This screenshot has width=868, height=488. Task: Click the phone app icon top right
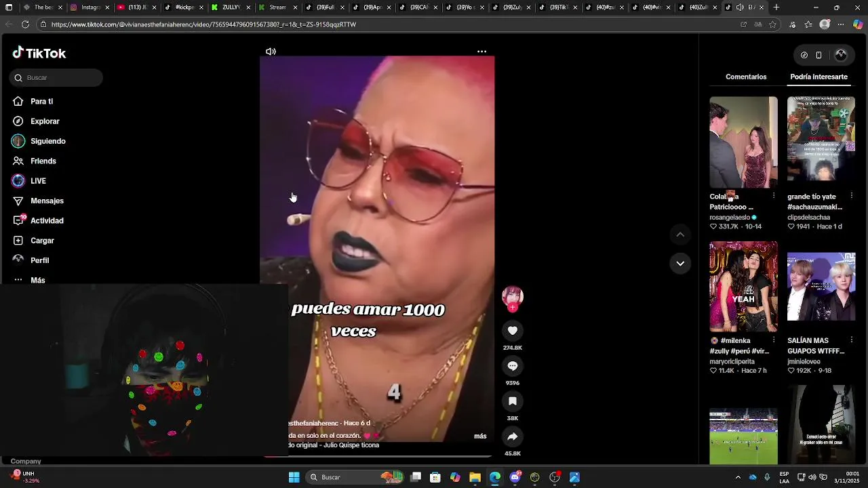[x=818, y=55]
